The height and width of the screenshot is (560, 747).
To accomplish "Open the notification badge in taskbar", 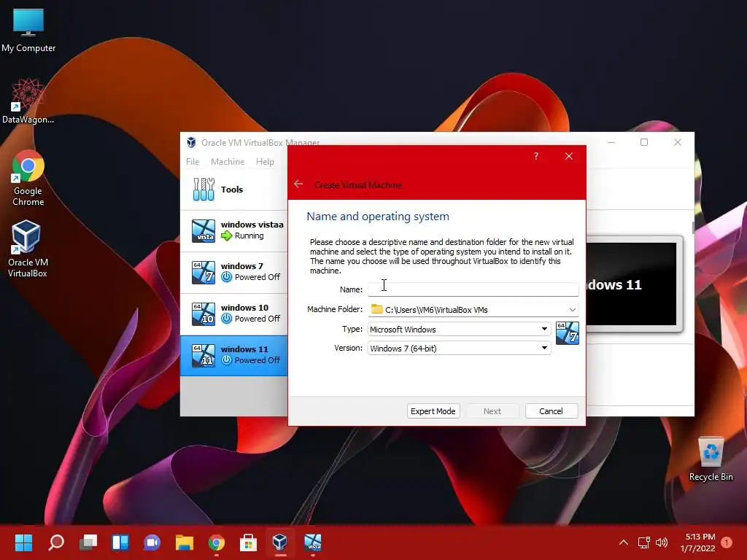I will tap(727, 542).
